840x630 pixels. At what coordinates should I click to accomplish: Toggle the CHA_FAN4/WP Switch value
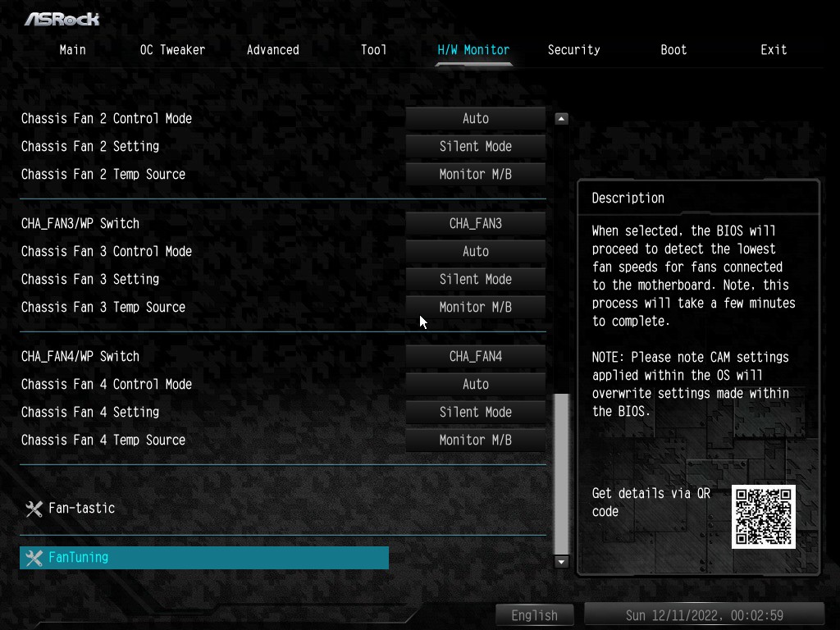point(475,357)
